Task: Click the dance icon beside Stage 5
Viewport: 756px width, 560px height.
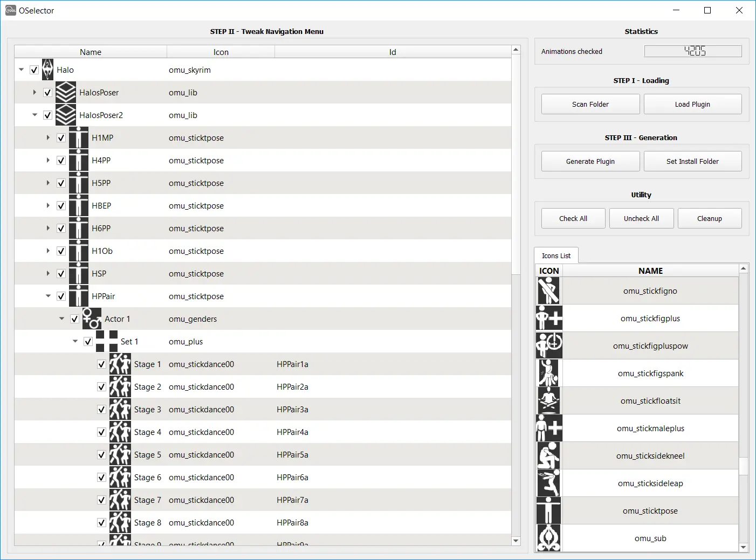Action: (x=120, y=455)
